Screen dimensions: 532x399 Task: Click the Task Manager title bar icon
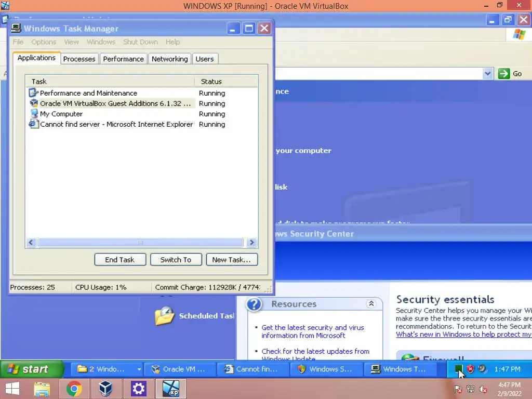(16, 29)
